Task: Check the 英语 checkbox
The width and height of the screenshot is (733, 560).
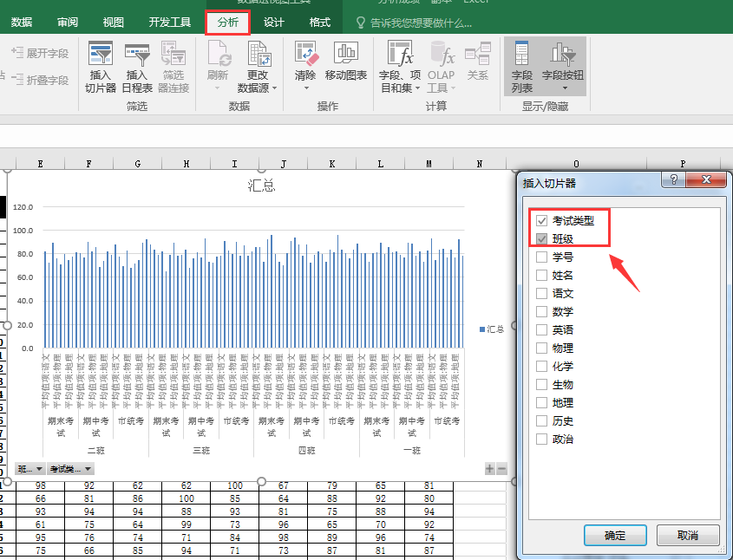Action: click(542, 329)
